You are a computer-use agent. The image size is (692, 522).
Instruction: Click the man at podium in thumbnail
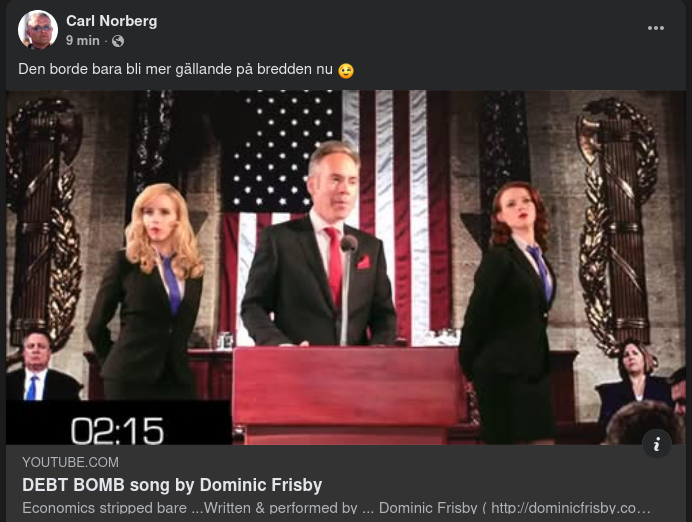tap(319, 245)
